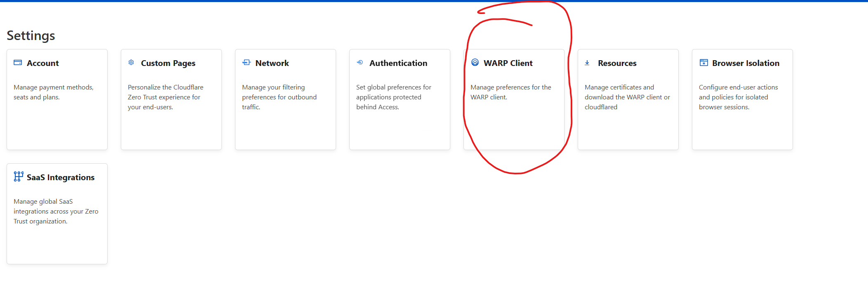Image resolution: width=868 pixels, height=308 pixels.
Task: Click the Browser Isolation window icon
Action: (x=704, y=63)
